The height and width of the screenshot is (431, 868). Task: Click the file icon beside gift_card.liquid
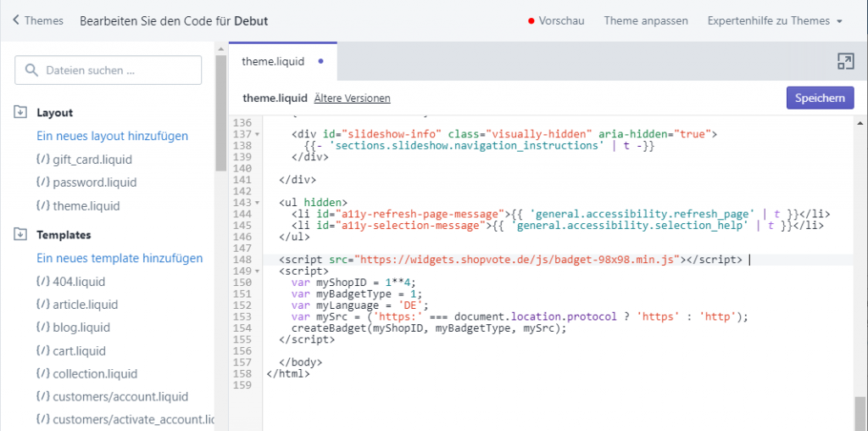point(42,160)
